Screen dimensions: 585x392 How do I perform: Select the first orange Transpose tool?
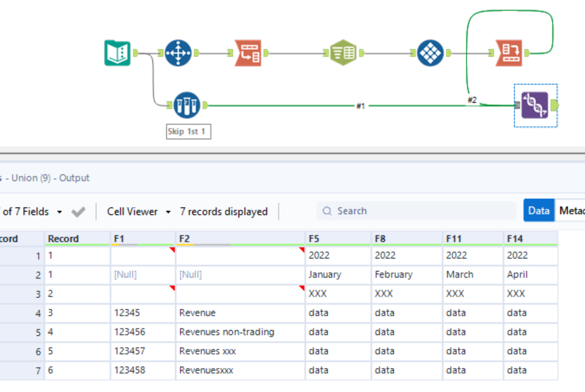tap(248, 53)
